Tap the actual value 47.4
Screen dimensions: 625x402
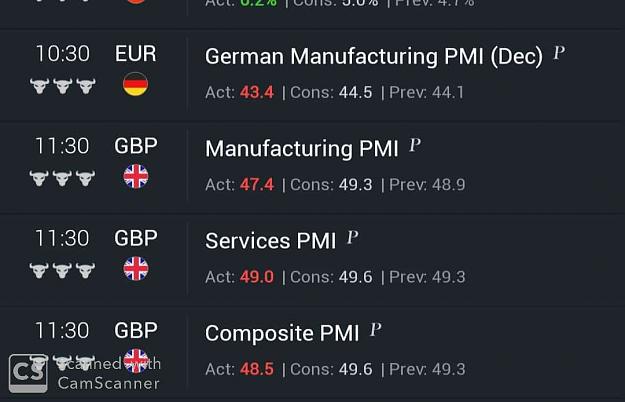[x=257, y=185]
